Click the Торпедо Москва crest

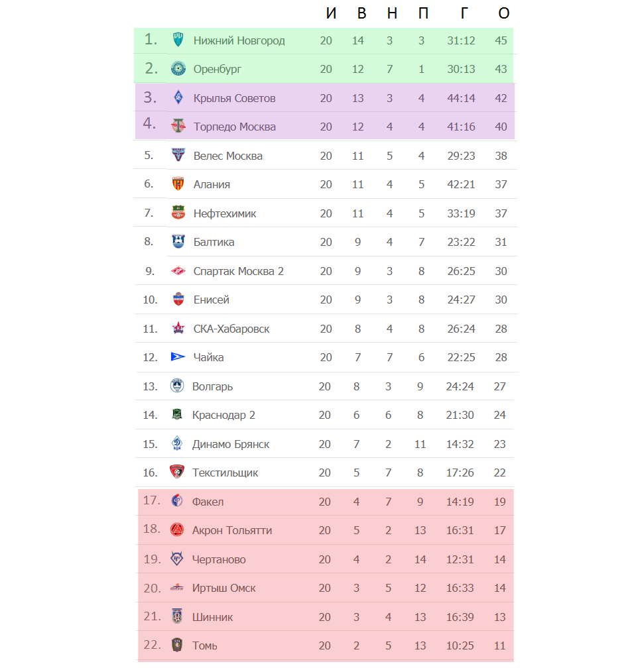[x=178, y=126]
